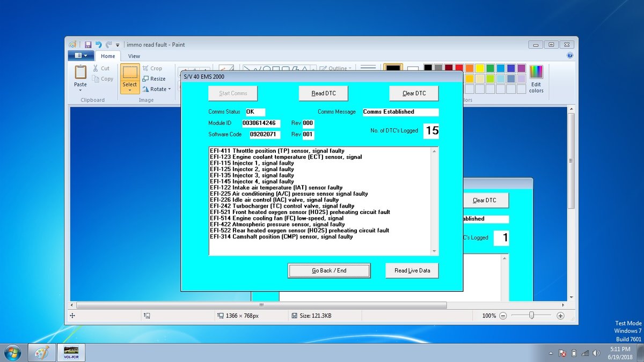Show hidden icons in the notification area
This screenshot has height=362, width=644.
[x=550, y=353]
